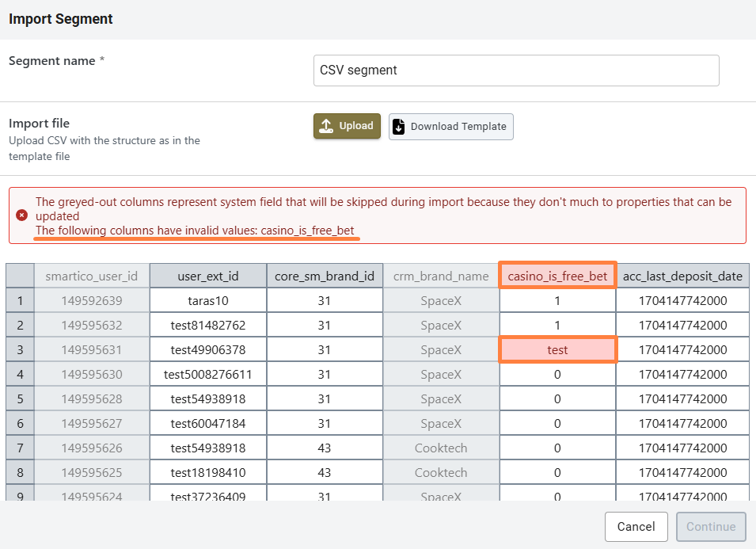This screenshot has height=549, width=756.
Task: Click the Cancel button
Action: tap(636, 527)
